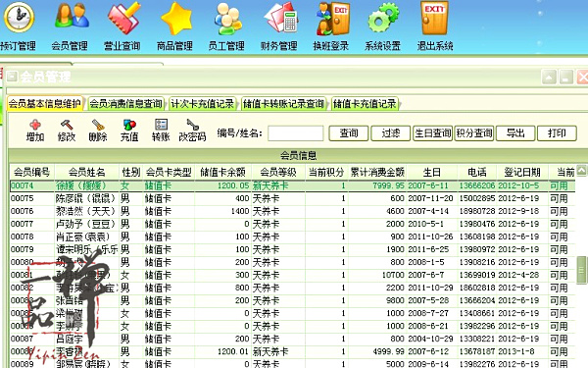Click the table scrollbar up arrow

point(581,171)
